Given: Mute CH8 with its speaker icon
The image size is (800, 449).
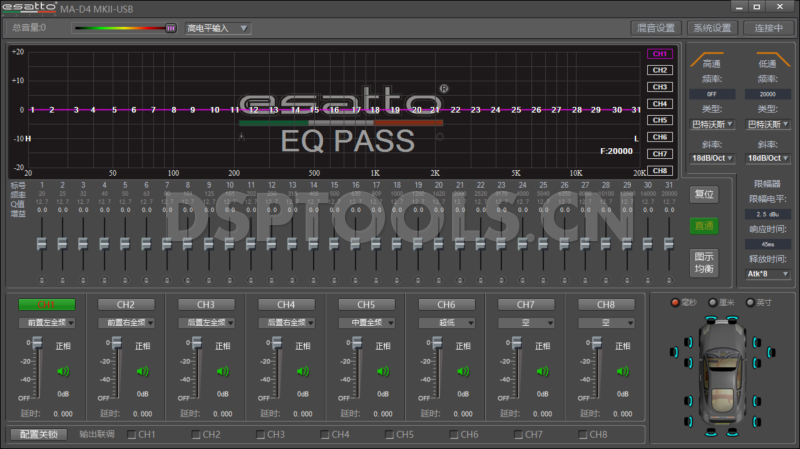Looking at the screenshot, I should 622,371.
